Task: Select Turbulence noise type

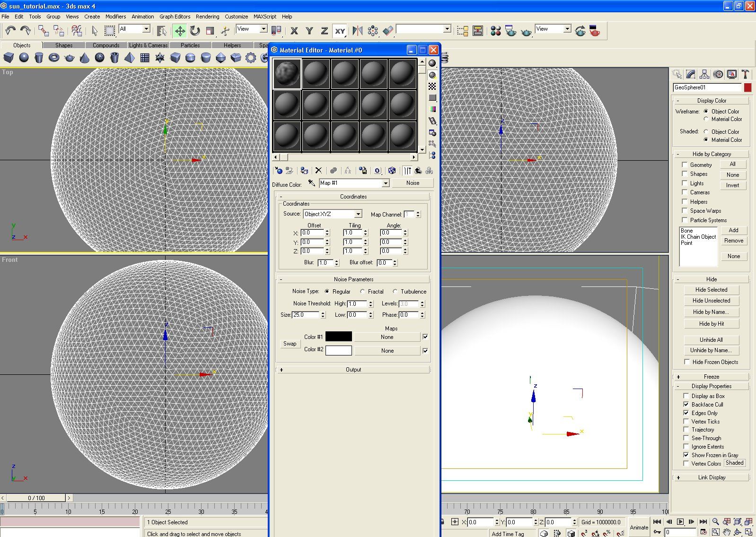Action: coord(395,292)
